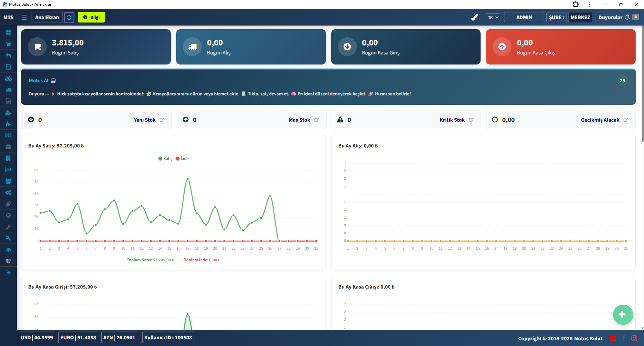The height and width of the screenshot is (346, 644).
Task: Toggle the Satış series in chart legend
Action: pos(165,159)
